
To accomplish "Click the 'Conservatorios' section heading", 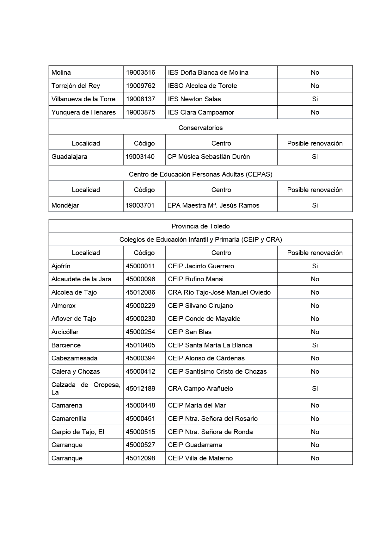I will [x=200, y=128].
